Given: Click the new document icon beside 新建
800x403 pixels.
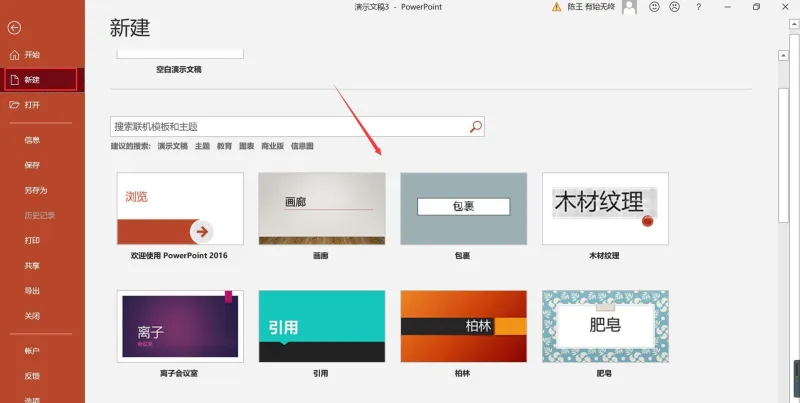Looking at the screenshot, I should (14, 80).
